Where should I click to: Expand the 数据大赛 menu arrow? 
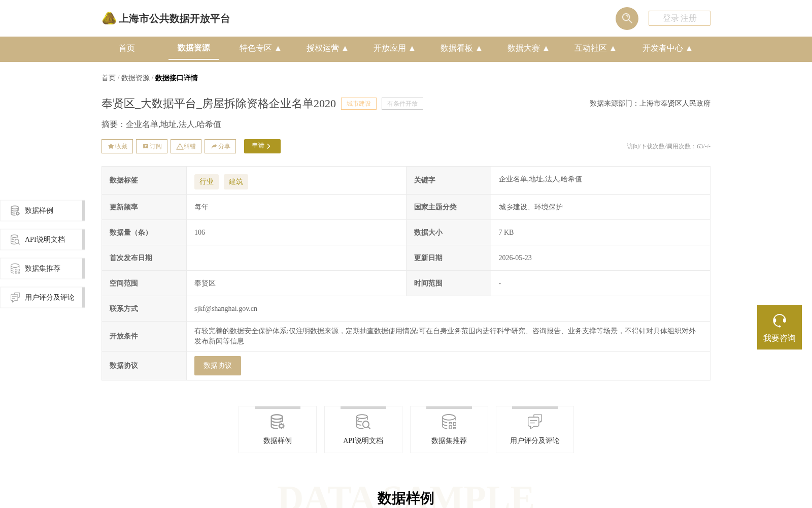[546, 48]
